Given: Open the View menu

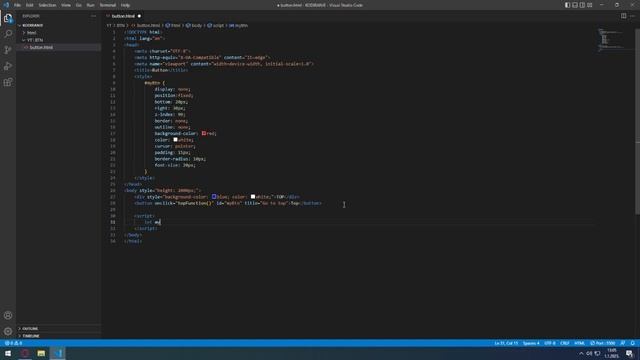Looking at the screenshot, I should coord(66,5).
